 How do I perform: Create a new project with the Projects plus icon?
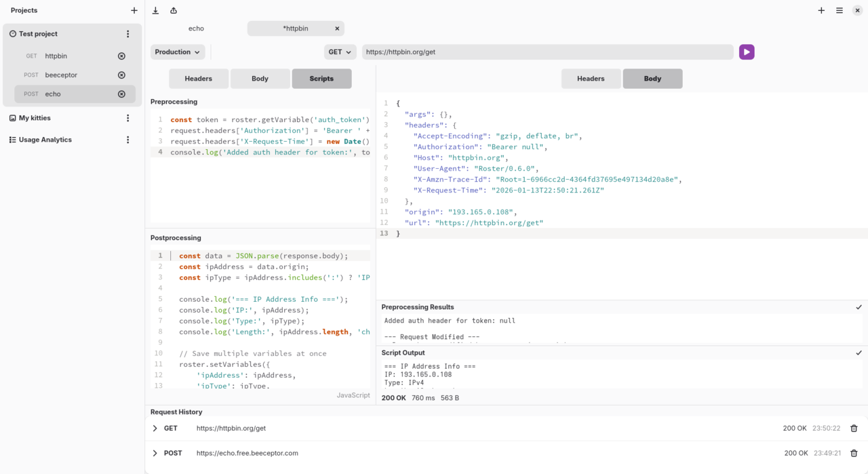pos(134,10)
